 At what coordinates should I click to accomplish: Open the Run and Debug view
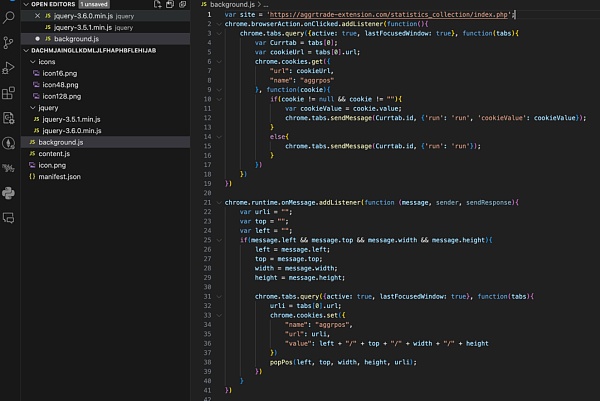(9, 67)
